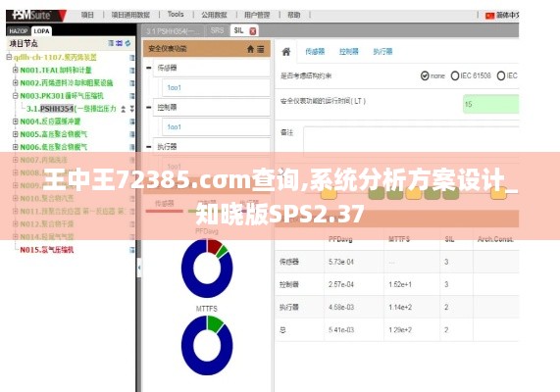Expand the N004 tree node
Screen dimensions: 560x392
point(16,121)
